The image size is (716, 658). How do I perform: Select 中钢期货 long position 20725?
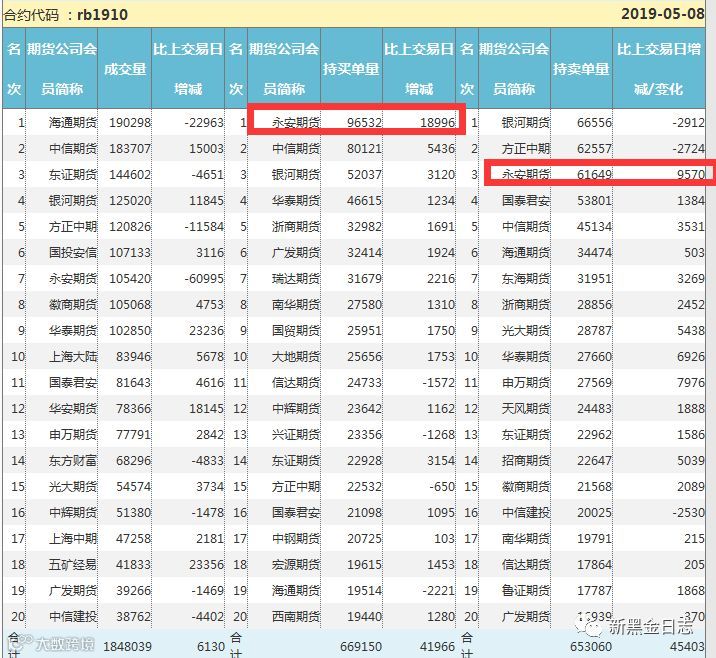(364, 538)
